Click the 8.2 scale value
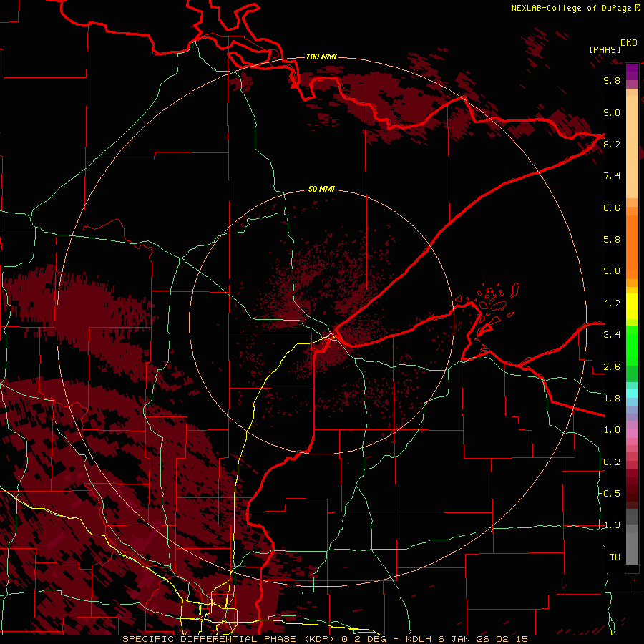644x644 pixels. (612, 144)
